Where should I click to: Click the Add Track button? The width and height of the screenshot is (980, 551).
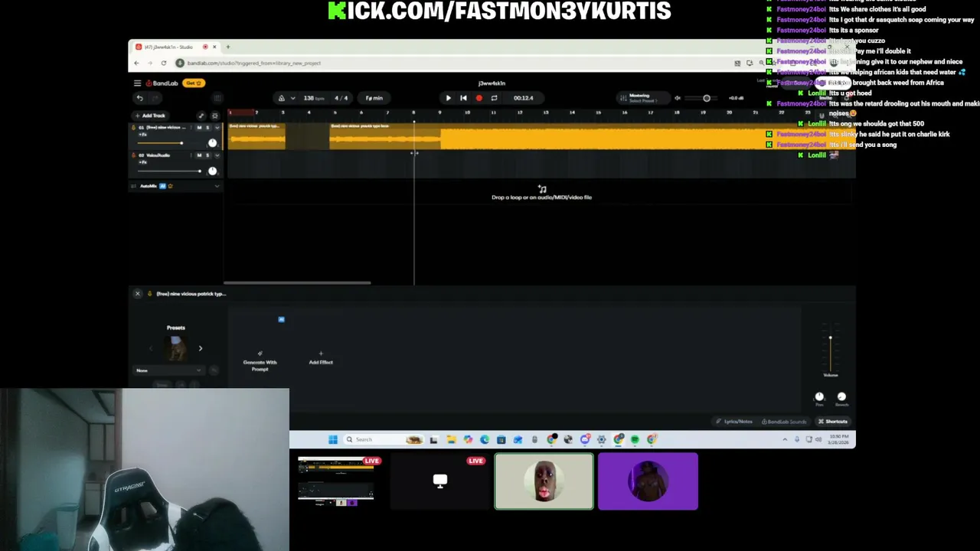coord(150,116)
